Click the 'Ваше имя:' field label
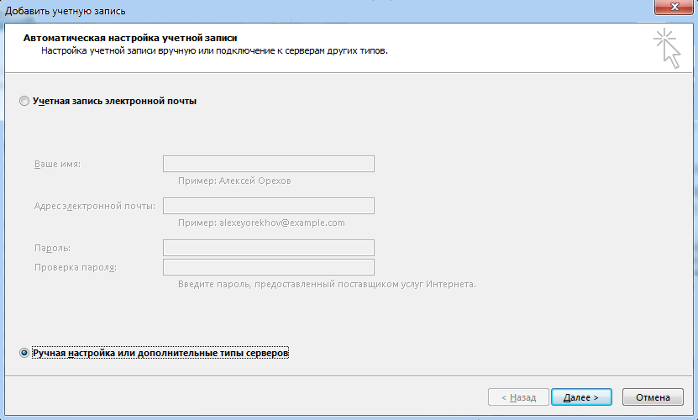 (x=57, y=164)
